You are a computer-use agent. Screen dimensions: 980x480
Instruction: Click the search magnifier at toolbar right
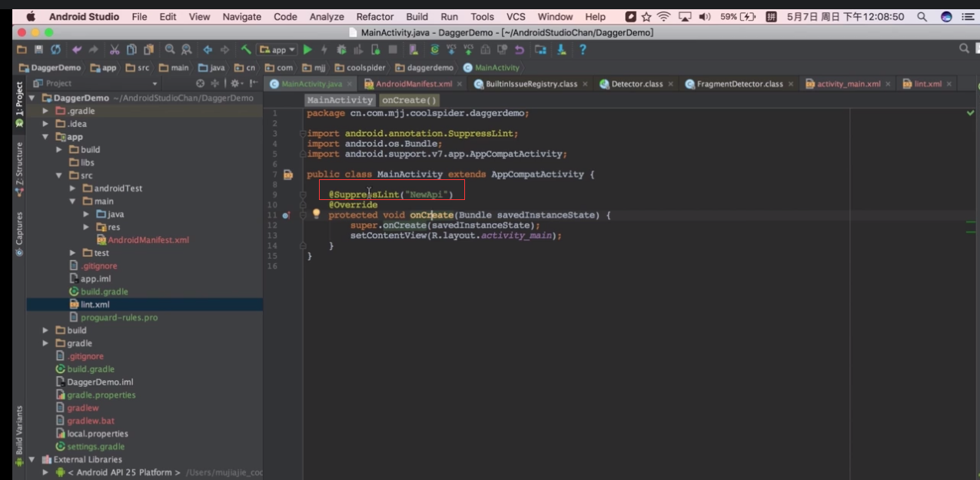[964, 48]
